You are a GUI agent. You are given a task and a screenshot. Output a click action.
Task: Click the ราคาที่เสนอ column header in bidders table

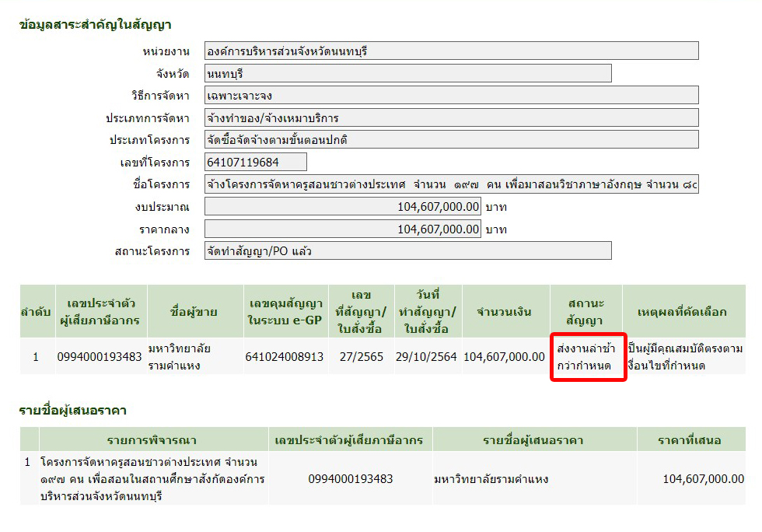pyautogui.click(x=690, y=439)
